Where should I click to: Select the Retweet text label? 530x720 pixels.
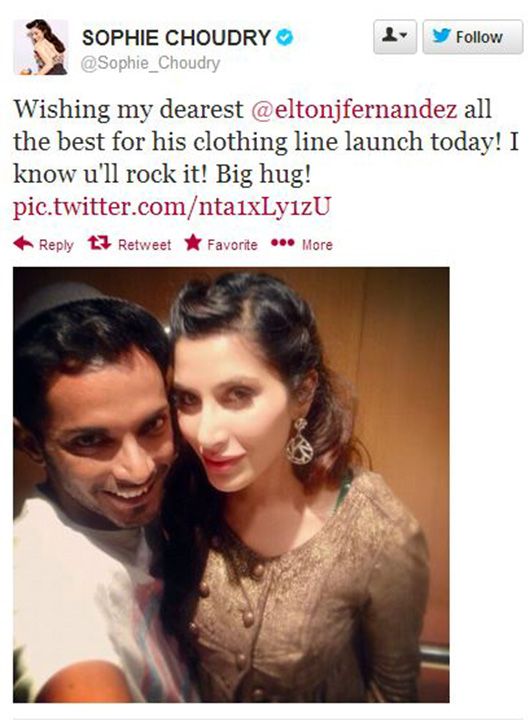[145, 245]
